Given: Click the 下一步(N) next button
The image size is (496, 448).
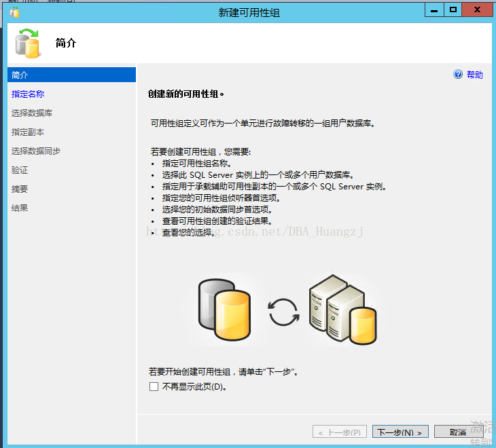Looking at the screenshot, I should (400, 432).
